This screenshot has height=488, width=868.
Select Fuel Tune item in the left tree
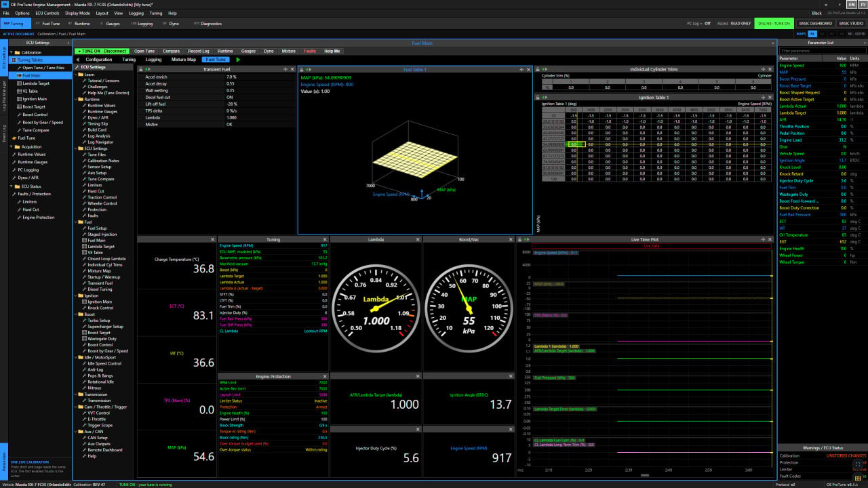[23, 138]
